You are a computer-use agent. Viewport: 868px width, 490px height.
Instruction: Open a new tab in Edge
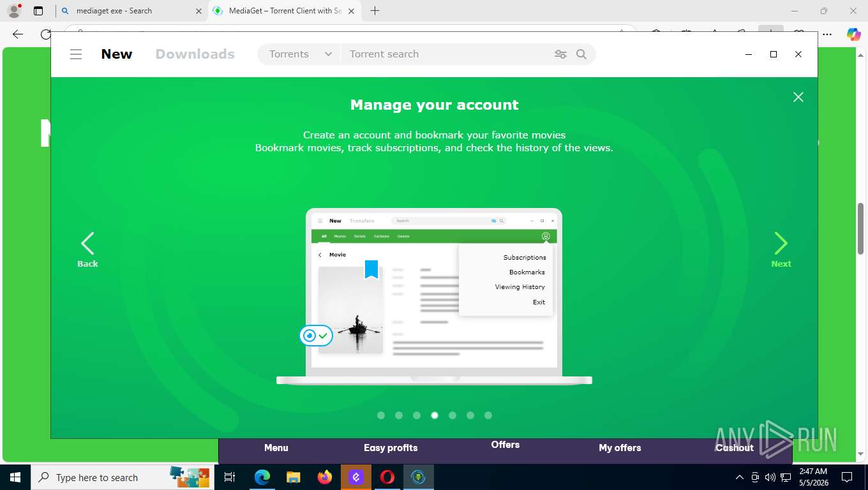375,11
